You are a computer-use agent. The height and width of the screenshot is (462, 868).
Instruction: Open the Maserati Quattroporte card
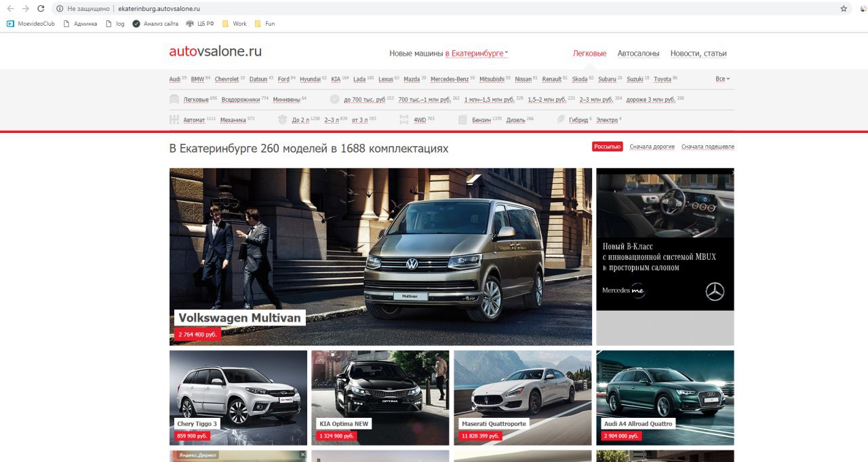click(x=523, y=398)
